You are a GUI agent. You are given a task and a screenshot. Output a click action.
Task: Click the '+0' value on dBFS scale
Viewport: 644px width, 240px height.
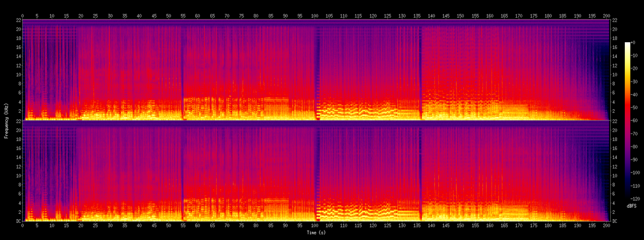[633, 43]
